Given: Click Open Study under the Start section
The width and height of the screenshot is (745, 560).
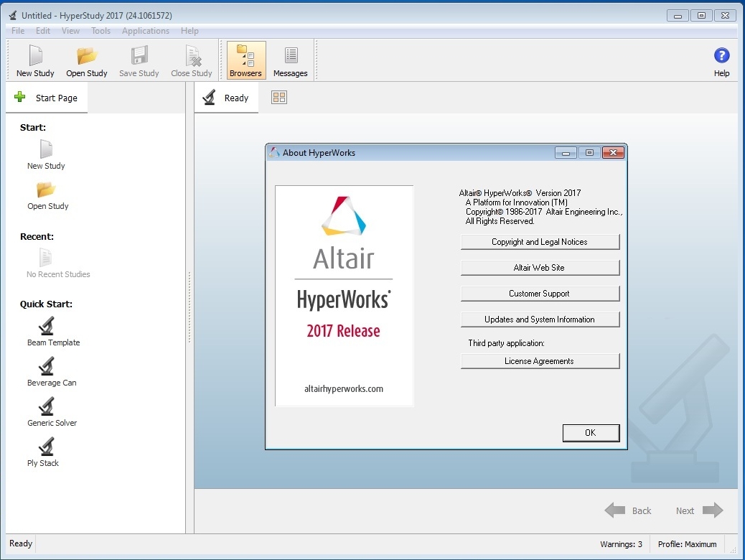Looking at the screenshot, I should click(47, 195).
